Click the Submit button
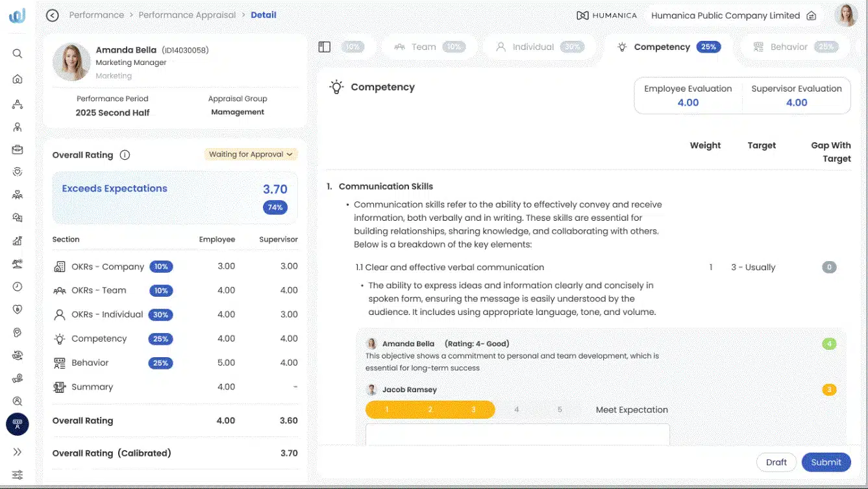 click(826, 462)
